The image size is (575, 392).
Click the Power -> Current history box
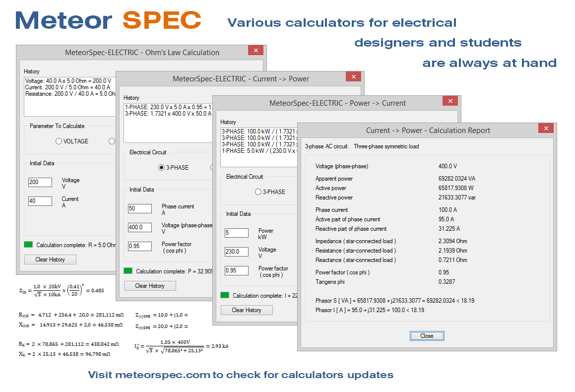click(x=259, y=147)
